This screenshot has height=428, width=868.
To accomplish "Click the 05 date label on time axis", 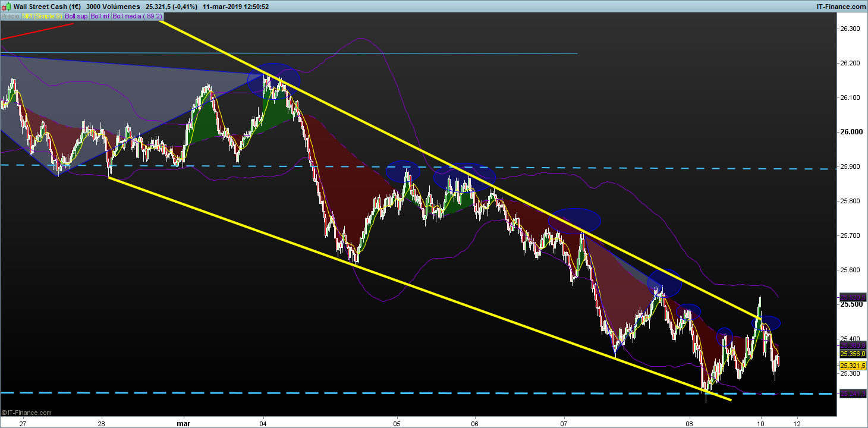I will point(398,424).
